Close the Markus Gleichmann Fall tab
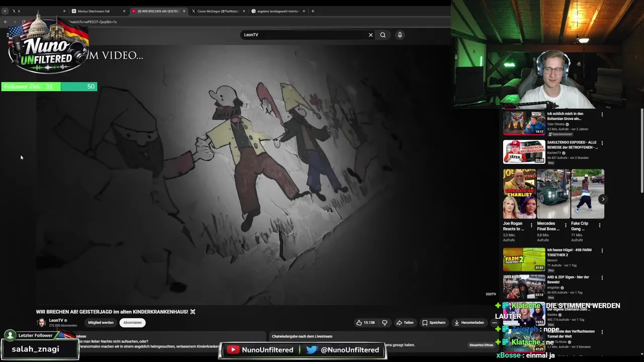 pos(124,11)
